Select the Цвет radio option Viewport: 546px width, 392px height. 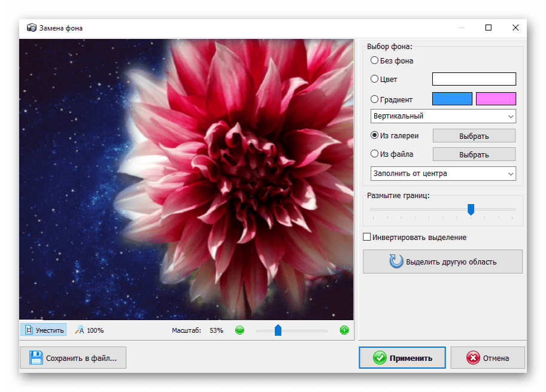coord(375,79)
